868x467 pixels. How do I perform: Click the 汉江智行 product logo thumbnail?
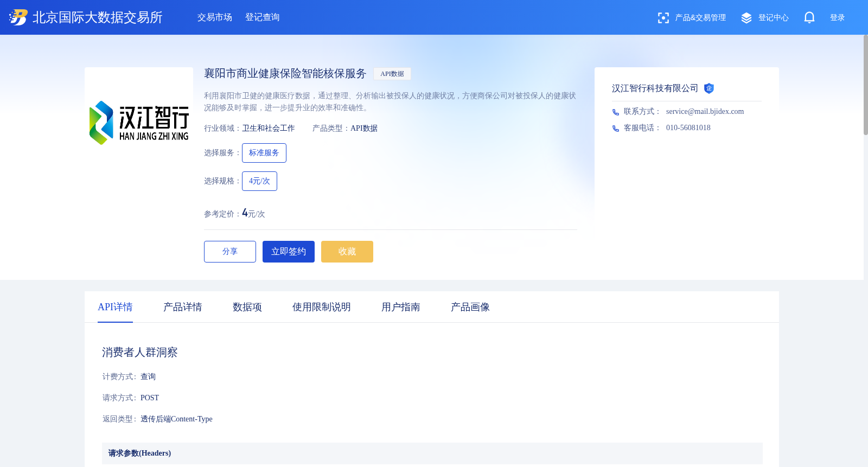coord(139,121)
